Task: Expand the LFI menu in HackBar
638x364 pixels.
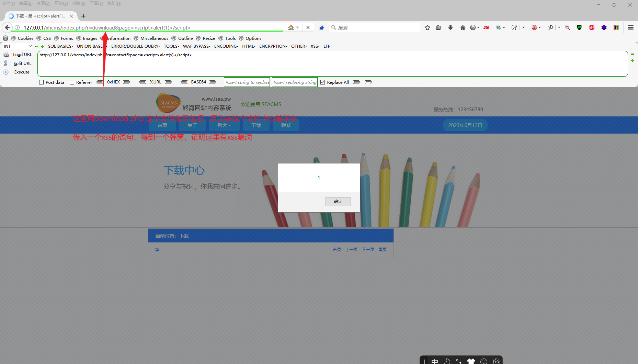Action: (327, 46)
